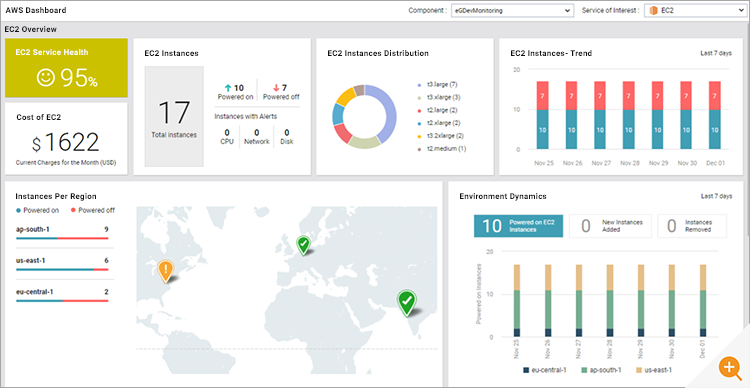Viewport: 750px width, 388px height.
Task: Select the New Instances Added tab
Action: tap(610, 226)
